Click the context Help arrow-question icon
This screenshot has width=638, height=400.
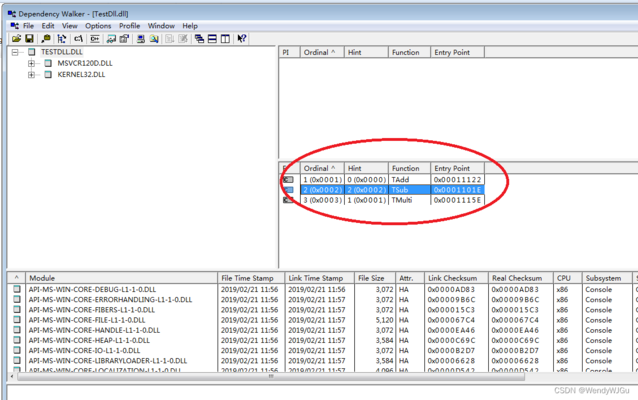coord(242,39)
